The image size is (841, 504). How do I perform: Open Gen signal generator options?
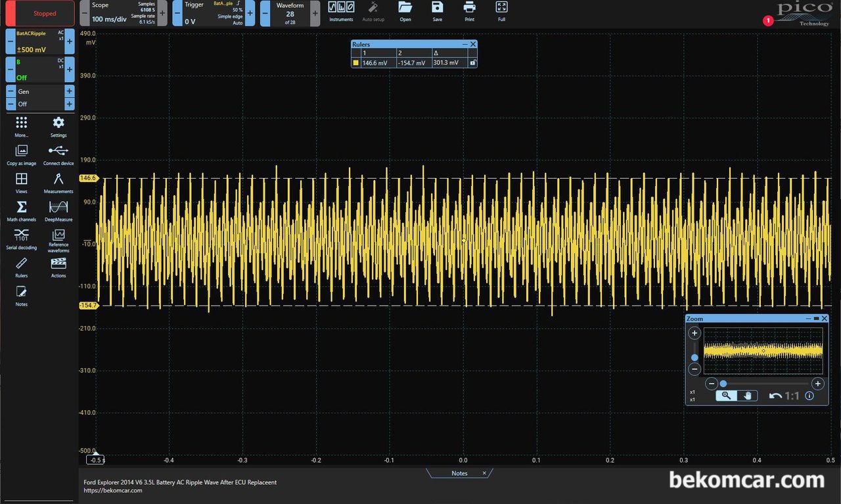(40, 92)
